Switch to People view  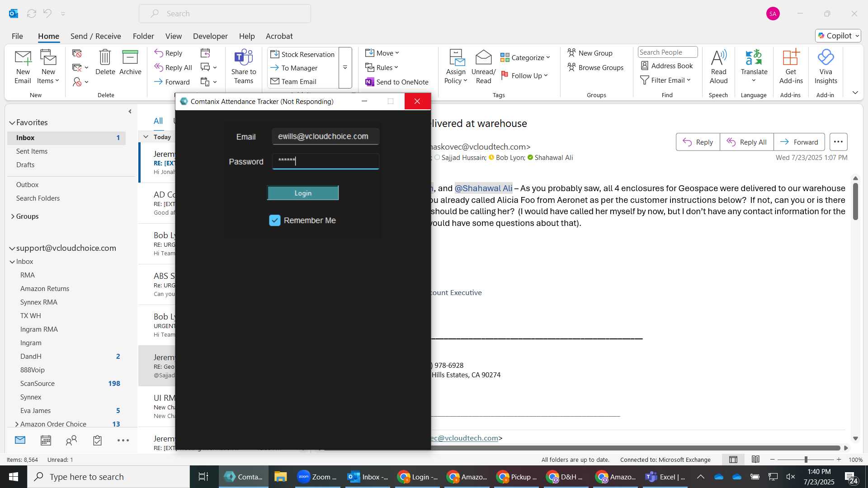71,441
